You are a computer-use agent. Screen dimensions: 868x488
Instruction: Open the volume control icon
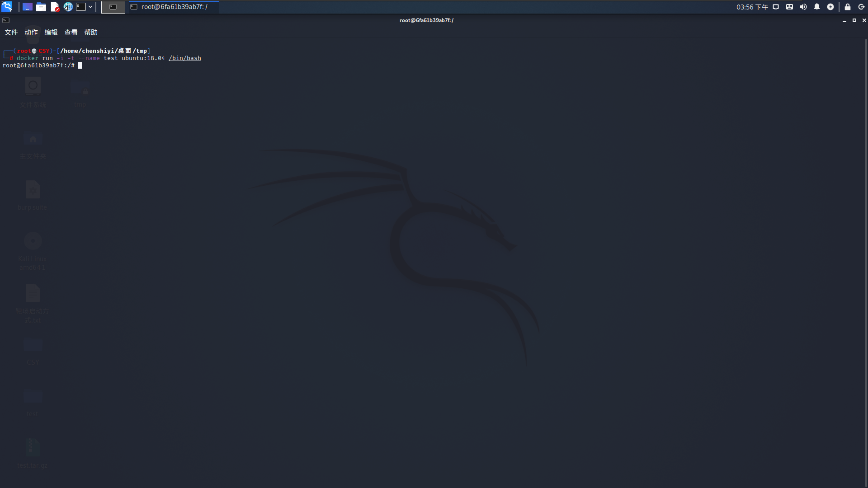(x=803, y=7)
